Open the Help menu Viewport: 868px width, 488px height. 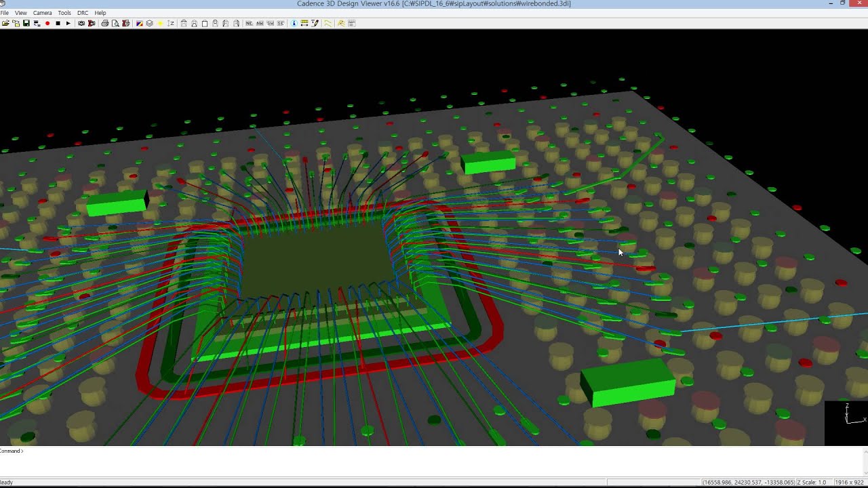point(100,13)
